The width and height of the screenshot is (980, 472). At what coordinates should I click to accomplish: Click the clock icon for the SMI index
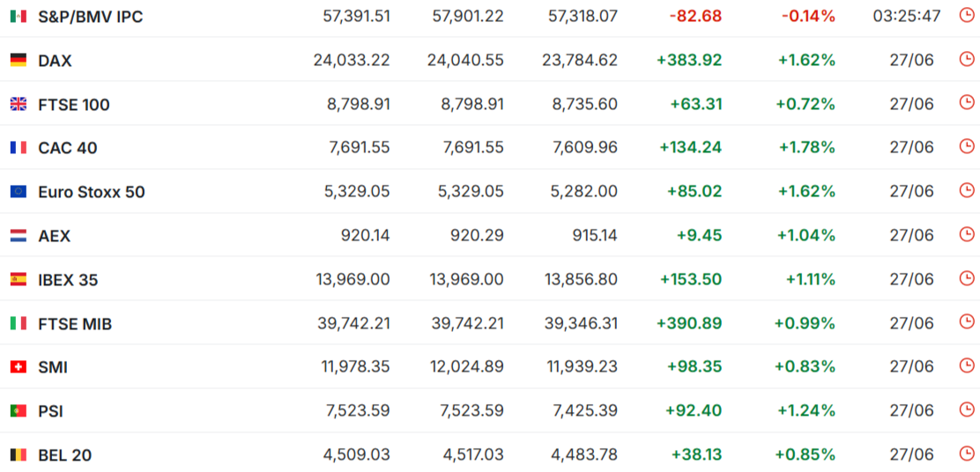pyautogui.click(x=966, y=365)
